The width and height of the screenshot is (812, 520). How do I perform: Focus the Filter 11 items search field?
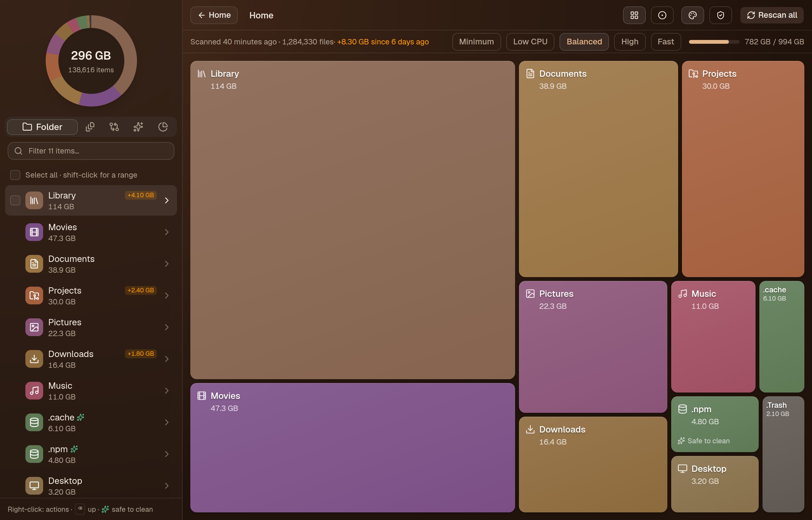click(91, 151)
